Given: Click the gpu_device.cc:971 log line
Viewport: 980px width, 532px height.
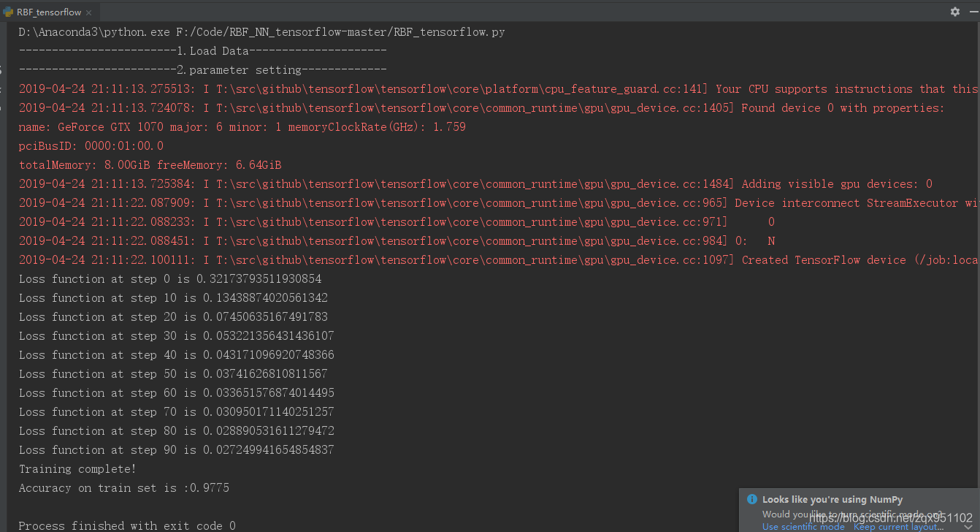Looking at the screenshot, I should 397,222.
